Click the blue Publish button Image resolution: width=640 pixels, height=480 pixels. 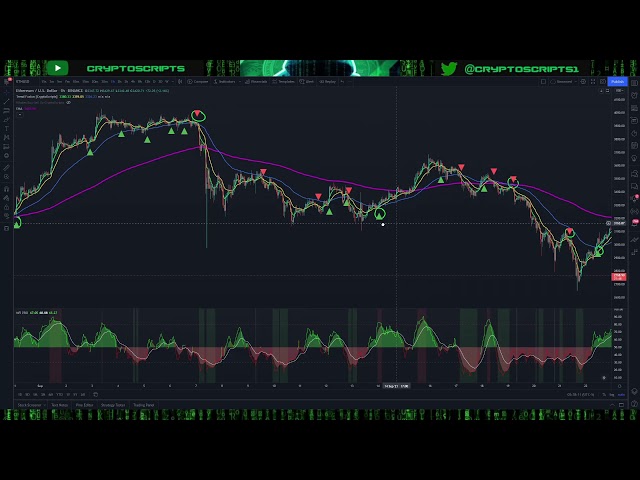coord(617,82)
